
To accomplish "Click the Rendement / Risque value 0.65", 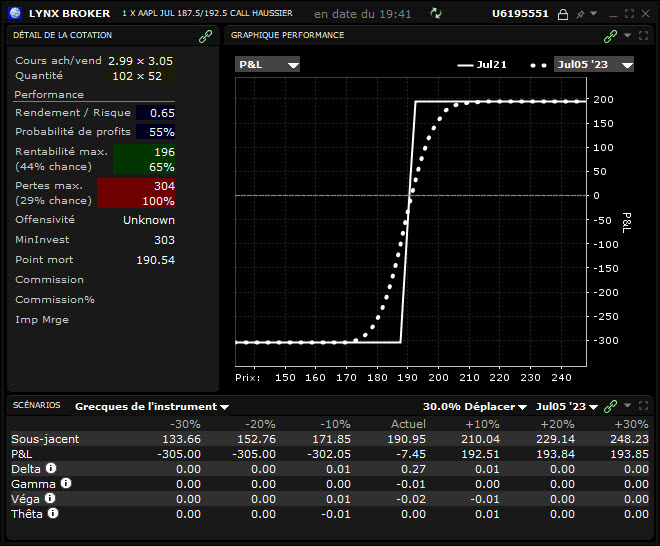I will [162, 113].
